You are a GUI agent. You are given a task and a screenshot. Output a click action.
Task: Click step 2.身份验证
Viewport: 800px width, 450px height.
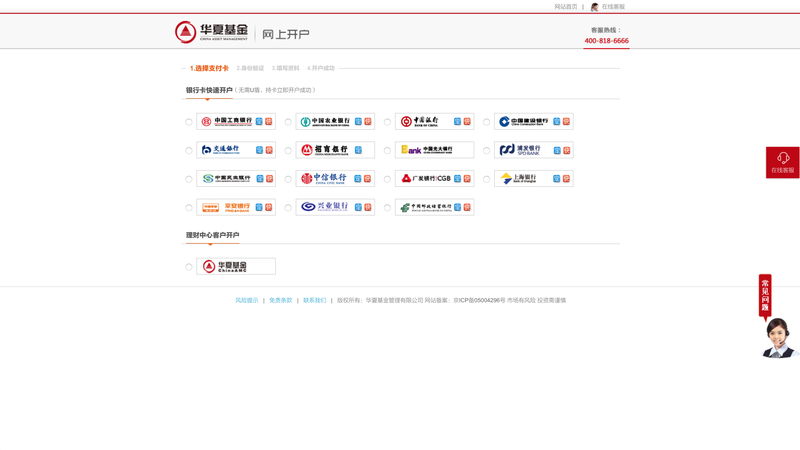click(x=250, y=68)
